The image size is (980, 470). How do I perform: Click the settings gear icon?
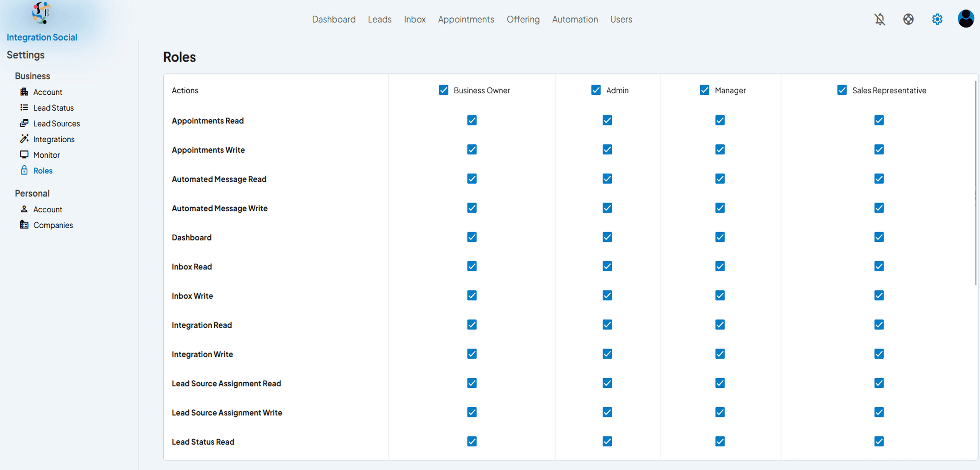click(937, 19)
